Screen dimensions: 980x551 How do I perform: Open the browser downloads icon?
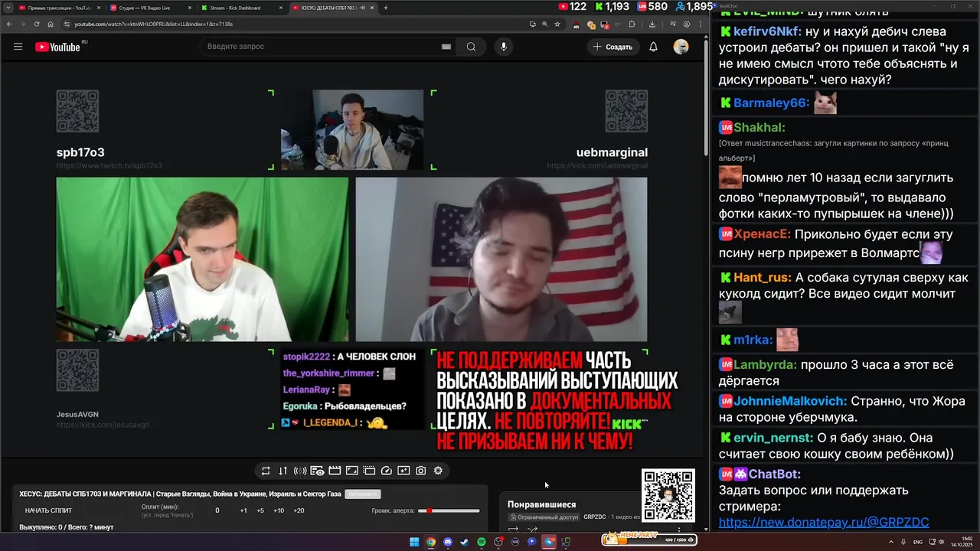(x=652, y=24)
